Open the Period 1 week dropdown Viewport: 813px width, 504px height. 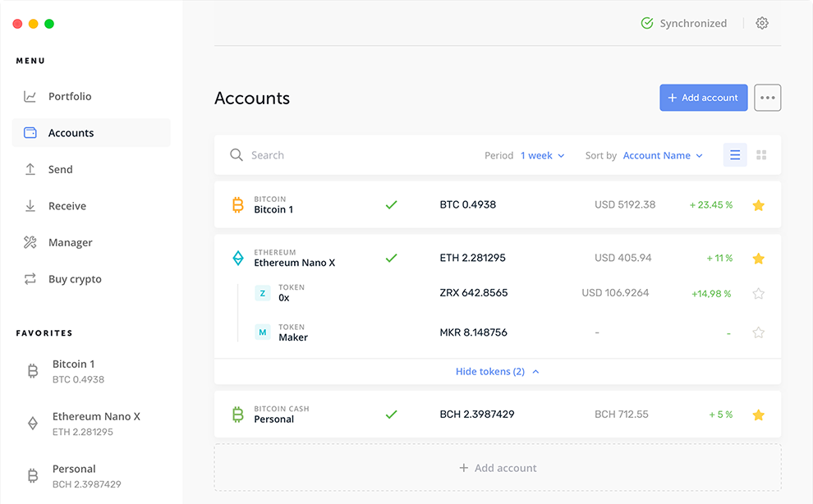tap(542, 156)
